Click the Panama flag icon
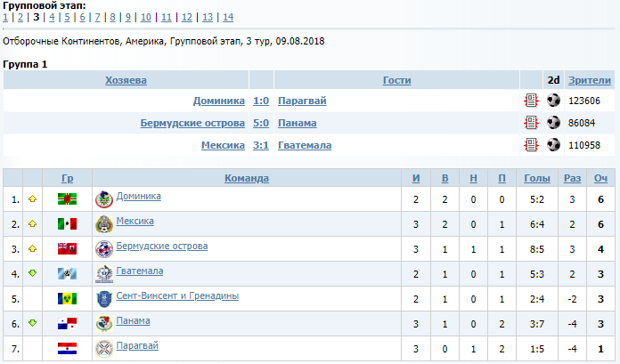Image resolution: width=620 pixels, height=364 pixels. tap(67, 324)
